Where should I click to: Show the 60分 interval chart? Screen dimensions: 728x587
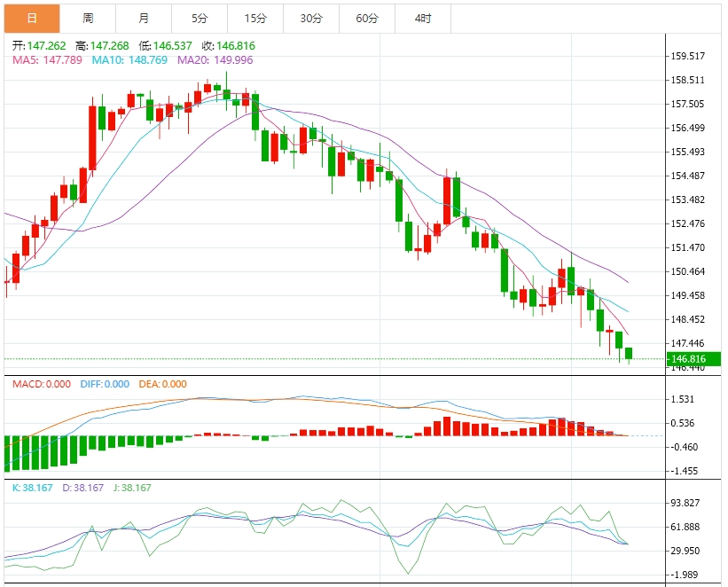(x=367, y=19)
